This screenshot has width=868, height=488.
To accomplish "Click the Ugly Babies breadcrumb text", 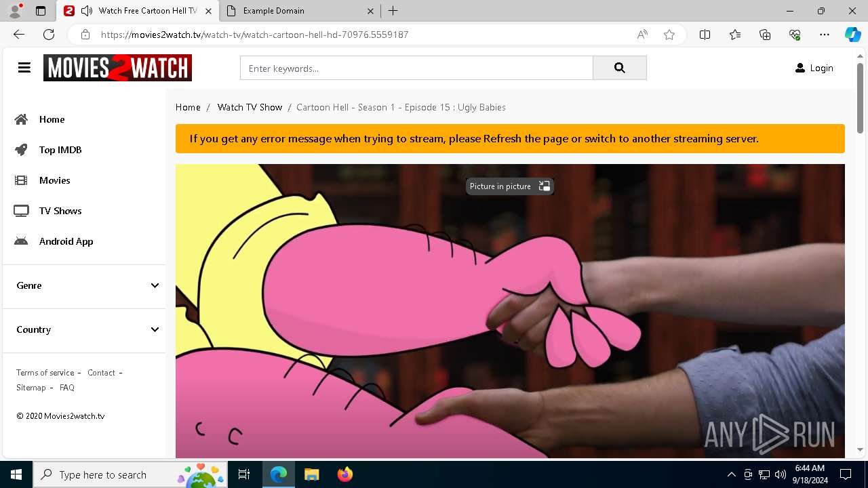I will click(481, 107).
